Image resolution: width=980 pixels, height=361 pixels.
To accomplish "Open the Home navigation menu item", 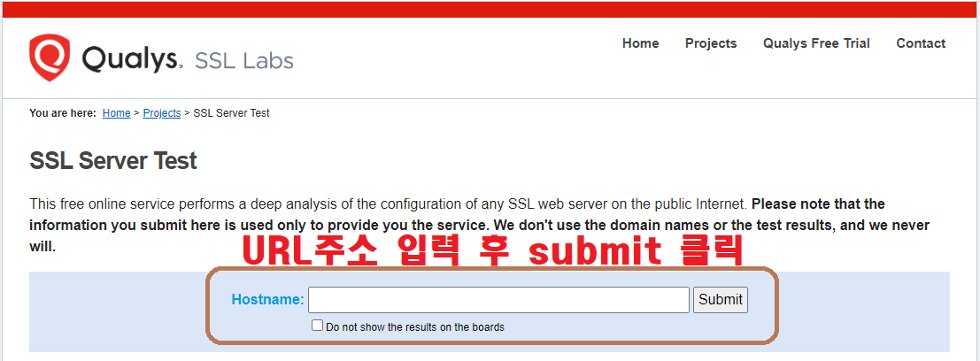I will [641, 43].
